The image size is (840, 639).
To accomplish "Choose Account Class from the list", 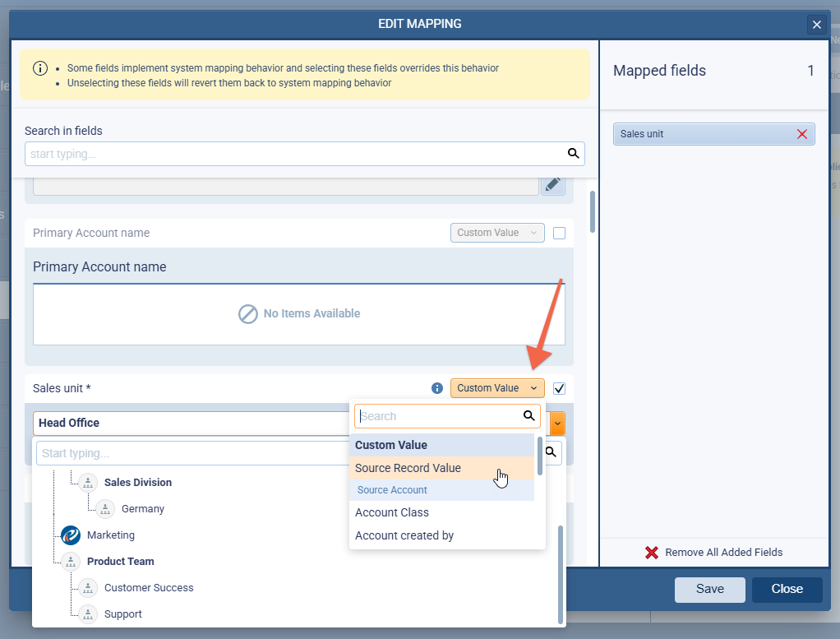I will pos(392,512).
